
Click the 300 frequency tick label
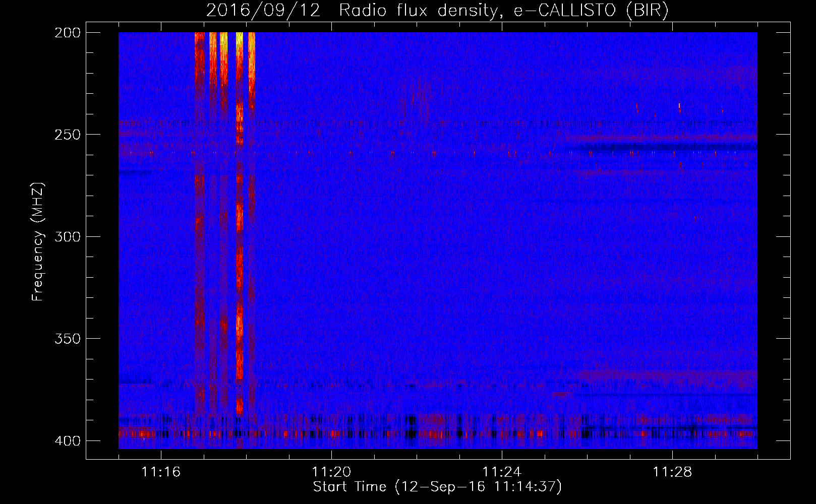(67, 236)
